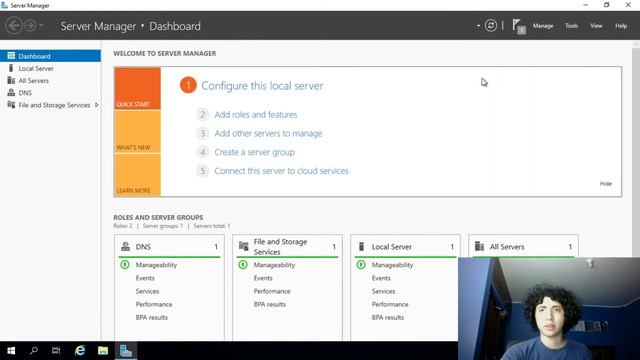
Task: Open the Windows Start menu
Action: point(11,351)
